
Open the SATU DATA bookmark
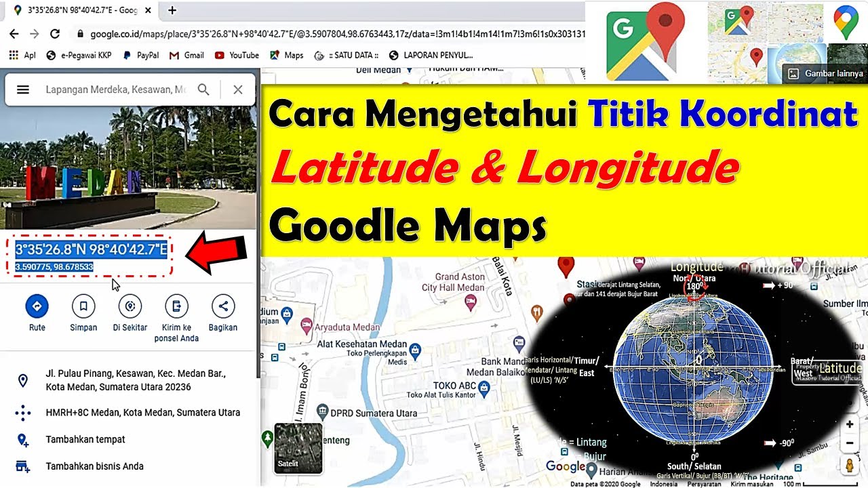click(x=346, y=55)
